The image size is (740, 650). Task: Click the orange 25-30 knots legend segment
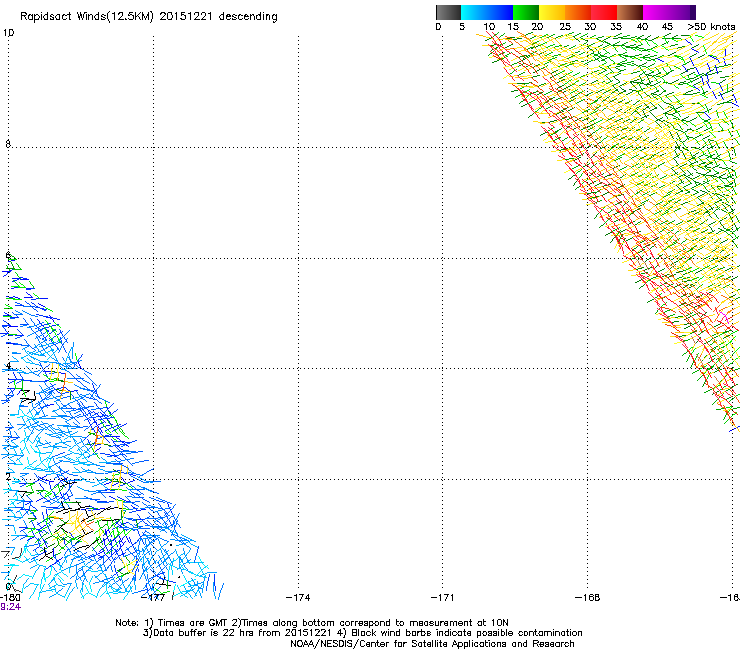point(578,12)
